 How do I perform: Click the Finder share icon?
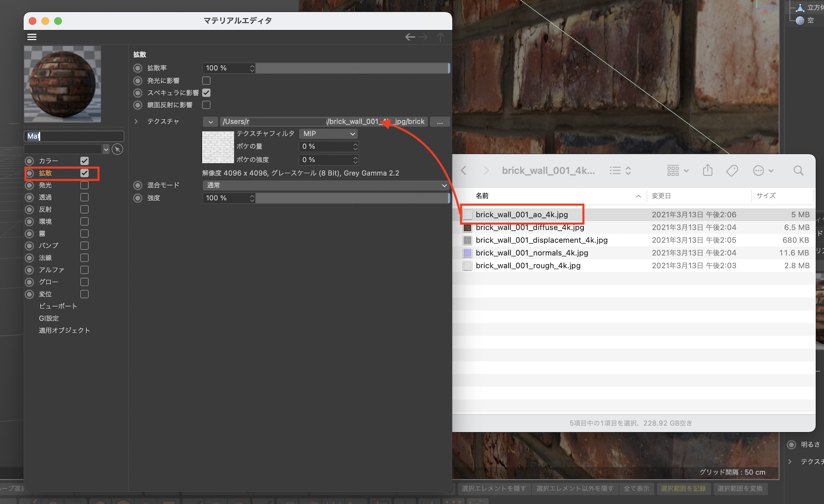point(707,170)
